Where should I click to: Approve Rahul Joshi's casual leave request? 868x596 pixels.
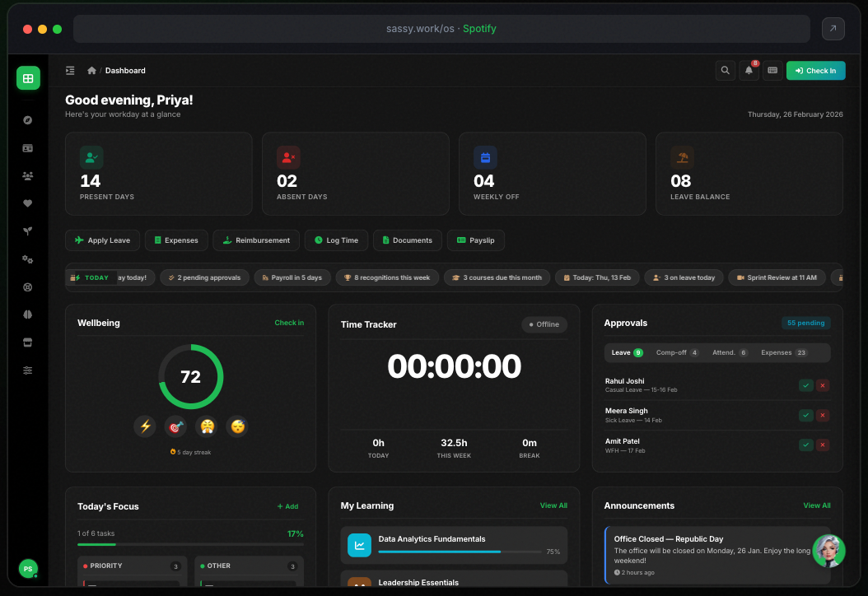click(x=806, y=385)
